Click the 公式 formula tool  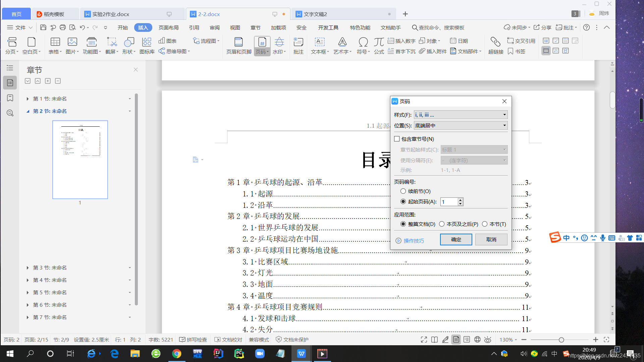pos(379,46)
